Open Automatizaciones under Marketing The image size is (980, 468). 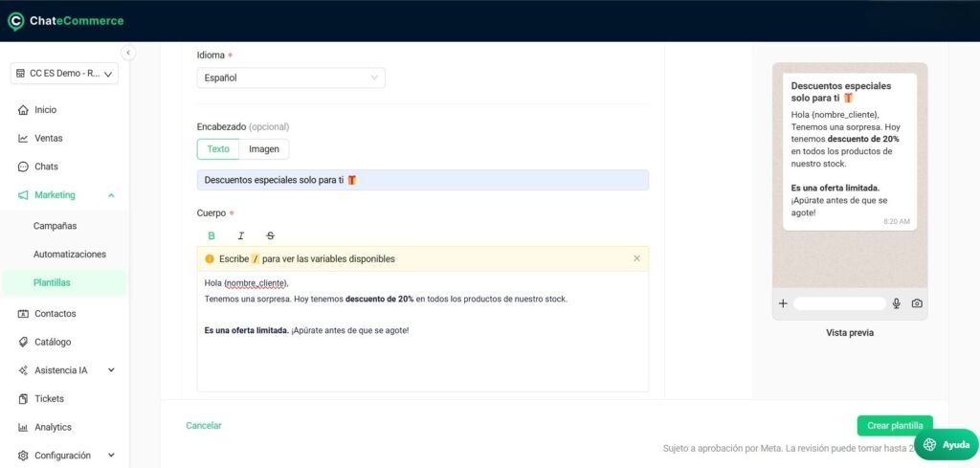pos(69,255)
